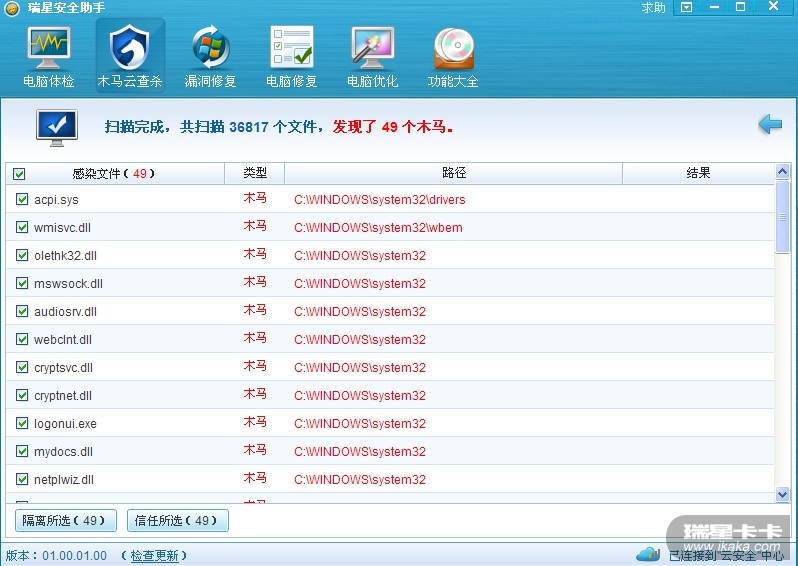Sort by the 类型 column header
Screen dimensions: 798x566
[x=255, y=173]
